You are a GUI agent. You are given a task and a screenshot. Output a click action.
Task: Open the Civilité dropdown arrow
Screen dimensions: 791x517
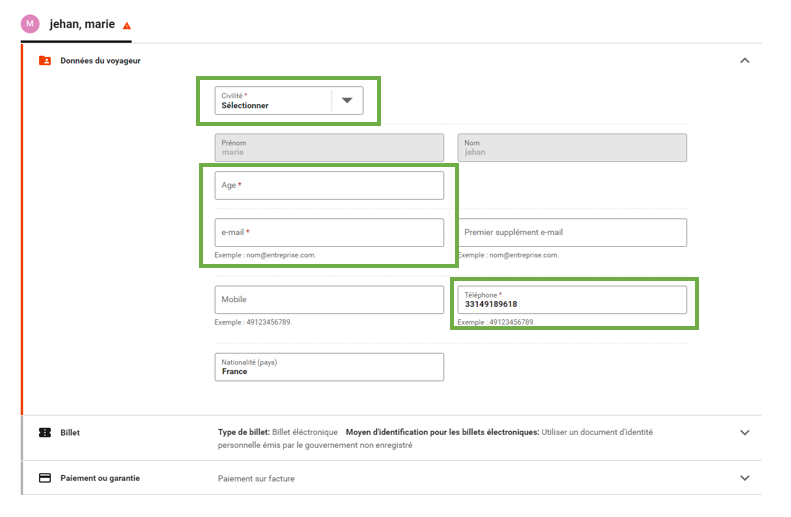tap(347, 100)
